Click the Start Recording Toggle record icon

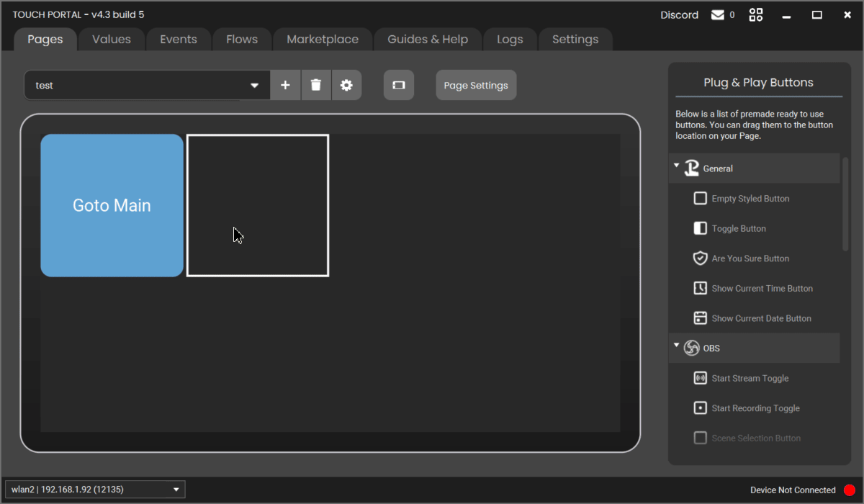700,408
